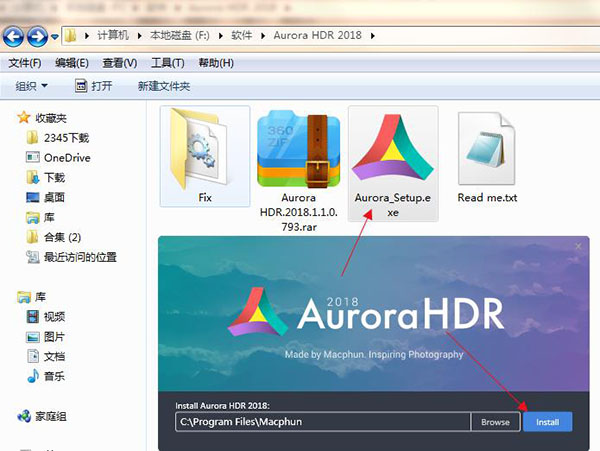The height and width of the screenshot is (451, 600).
Task: Open 图片 library
Action: [x=45, y=337]
